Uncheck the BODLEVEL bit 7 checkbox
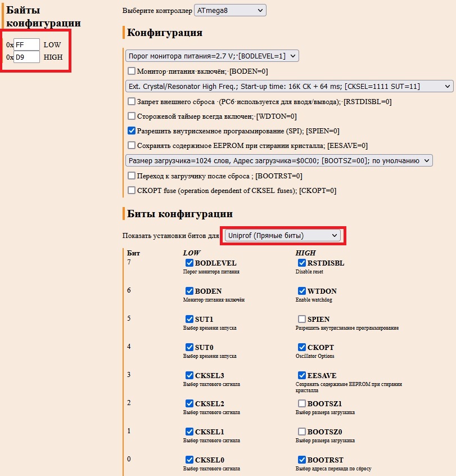456x476 pixels. coord(189,263)
